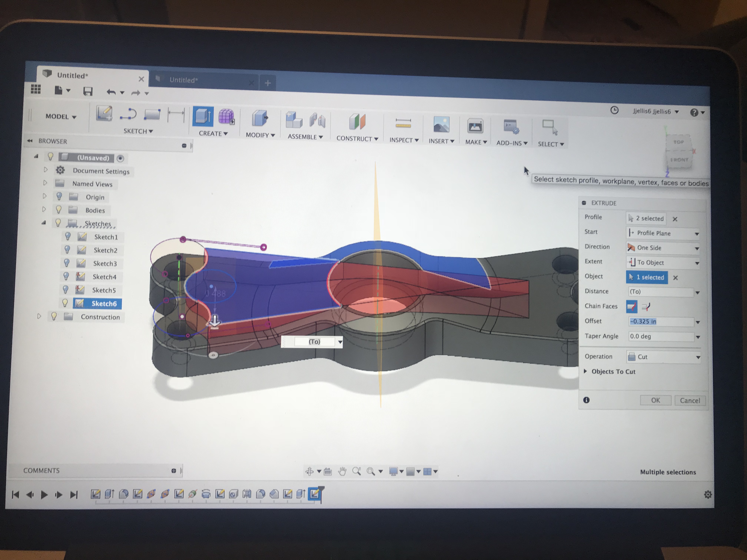Viewport: 747px width, 560px height.
Task: Click the Pan hand icon in the navigation bar
Action: click(x=342, y=471)
